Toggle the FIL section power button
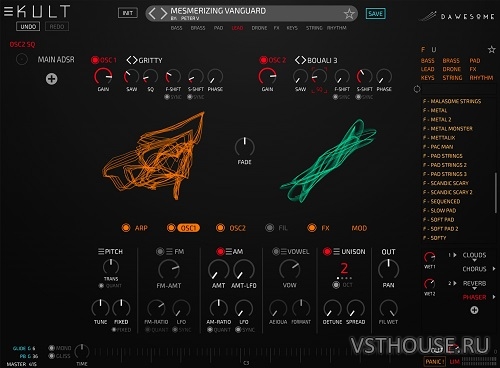 tap(269, 228)
